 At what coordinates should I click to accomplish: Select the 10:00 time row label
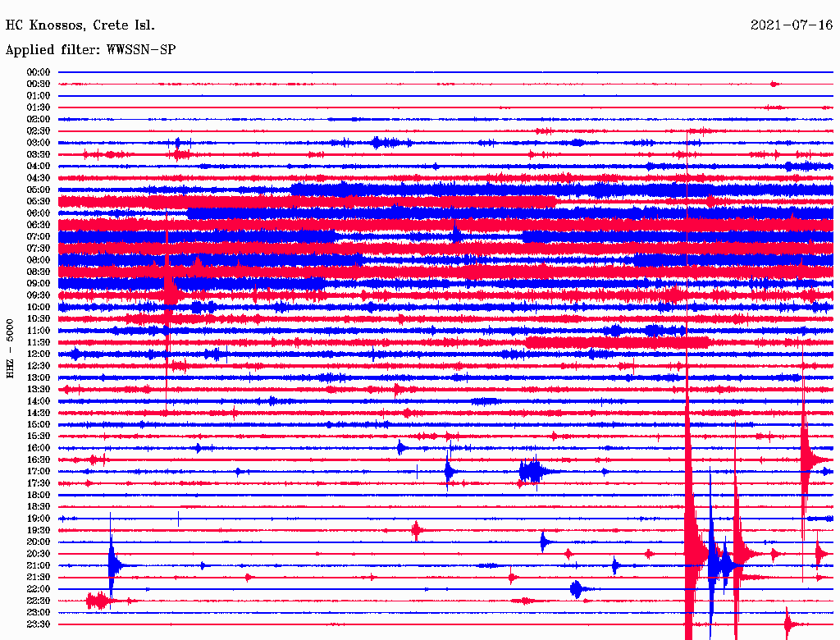[38, 307]
